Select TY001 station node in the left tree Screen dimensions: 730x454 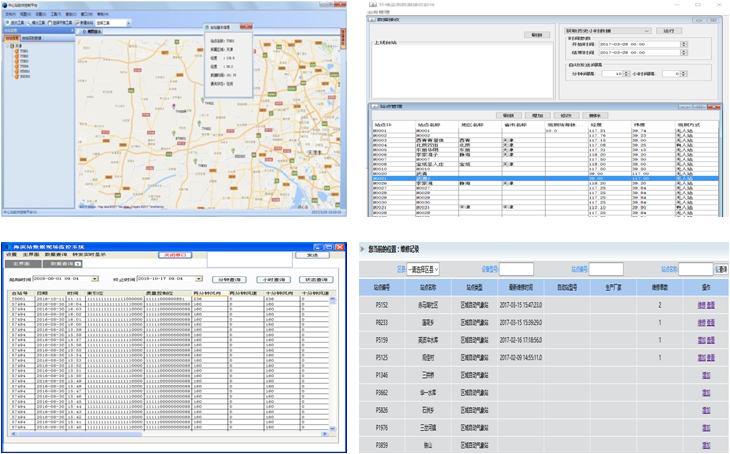21,51
